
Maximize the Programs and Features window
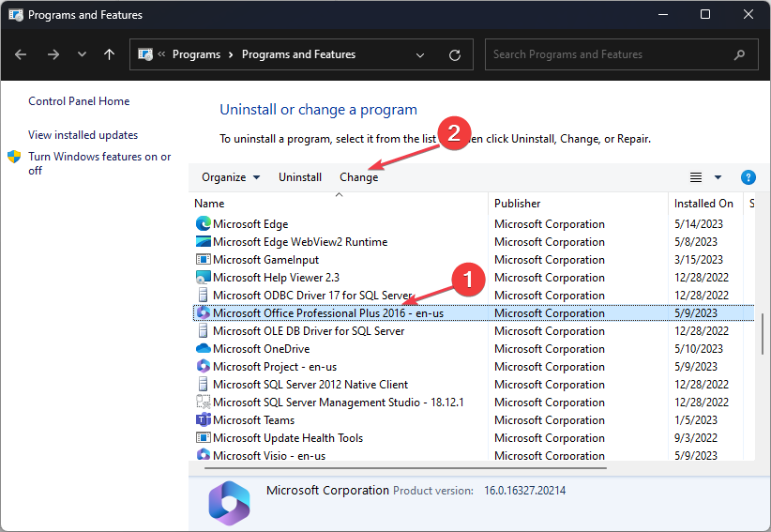click(705, 14)
